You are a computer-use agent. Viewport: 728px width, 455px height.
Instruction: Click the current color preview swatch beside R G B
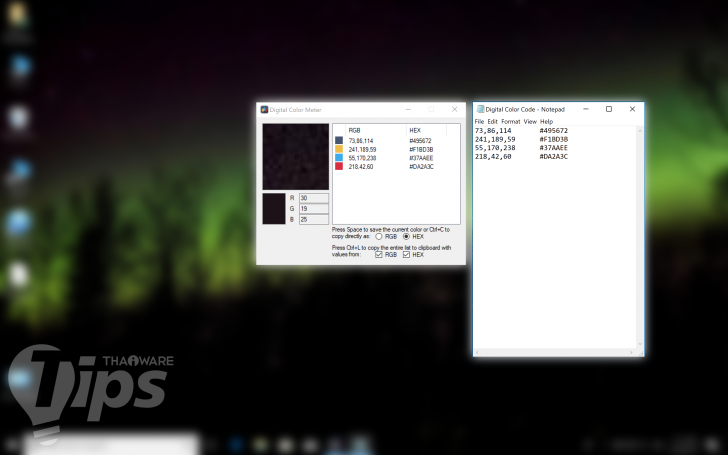click(x=274, y=209)
